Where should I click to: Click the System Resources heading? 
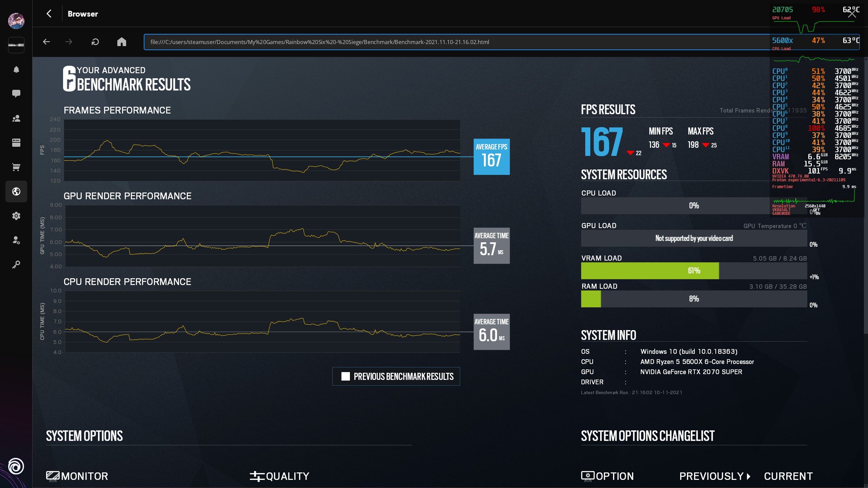coord(624,175)
